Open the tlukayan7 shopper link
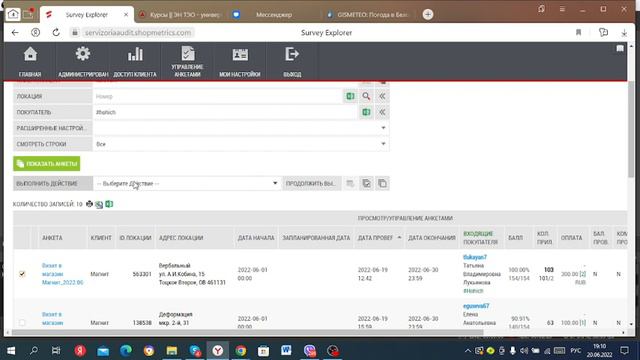This screenshot has height=360, width=640. point(475,257)
